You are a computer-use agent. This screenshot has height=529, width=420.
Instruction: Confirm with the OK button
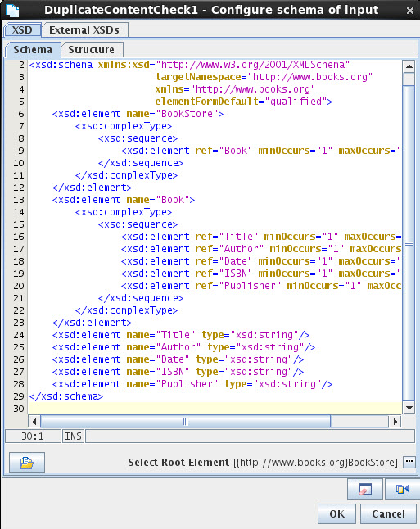coord(336,513)
